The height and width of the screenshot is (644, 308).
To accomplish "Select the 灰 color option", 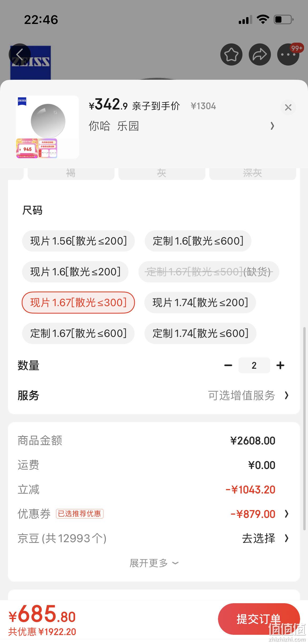I will [162, 173].
